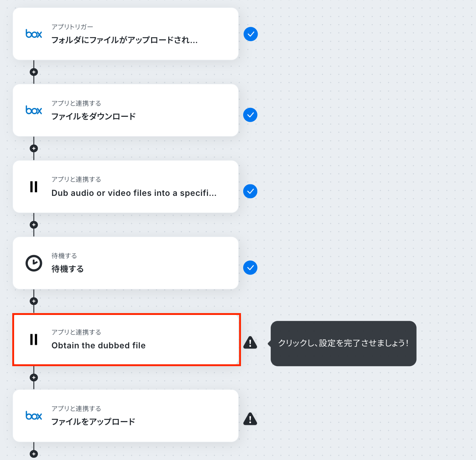476x460 pixels.
Task: Click the blue checkmark beside Dub audio step
Action: tap(250, 191)
